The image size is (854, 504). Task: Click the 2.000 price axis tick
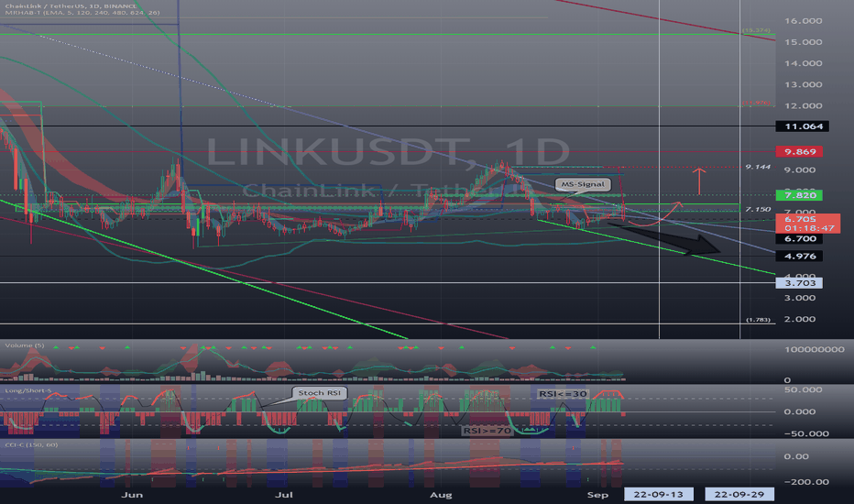[800, 319]
